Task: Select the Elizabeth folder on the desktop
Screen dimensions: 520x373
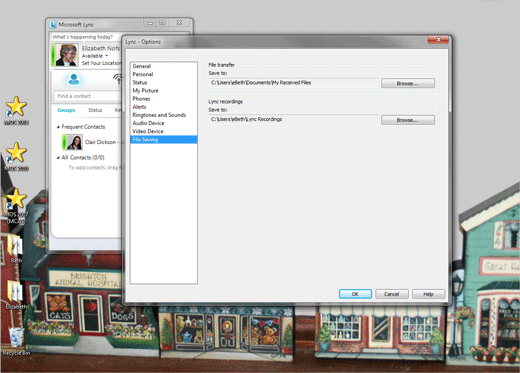Action: [15, 295]
